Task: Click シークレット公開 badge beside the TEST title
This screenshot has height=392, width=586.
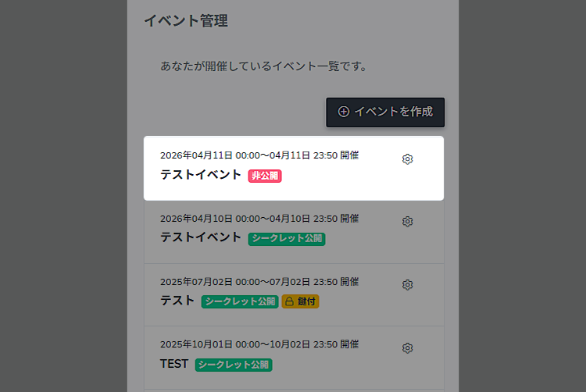Action: point(234,364)
